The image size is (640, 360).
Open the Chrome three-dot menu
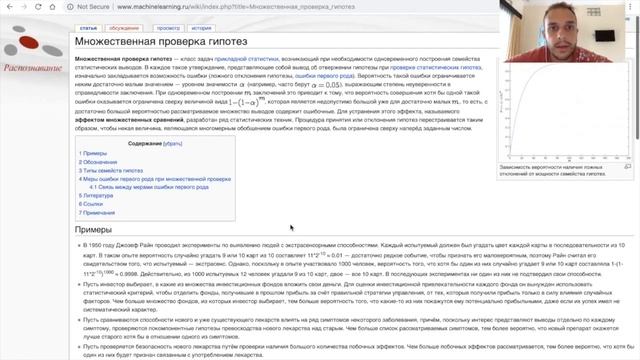(x=630, y=7)
